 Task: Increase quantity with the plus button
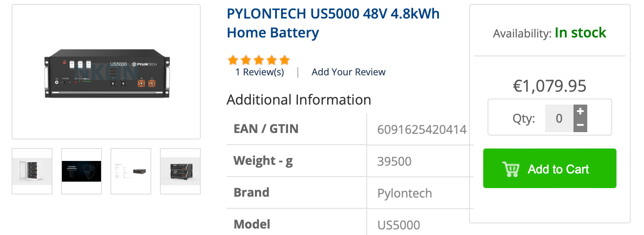pos(580,111)
